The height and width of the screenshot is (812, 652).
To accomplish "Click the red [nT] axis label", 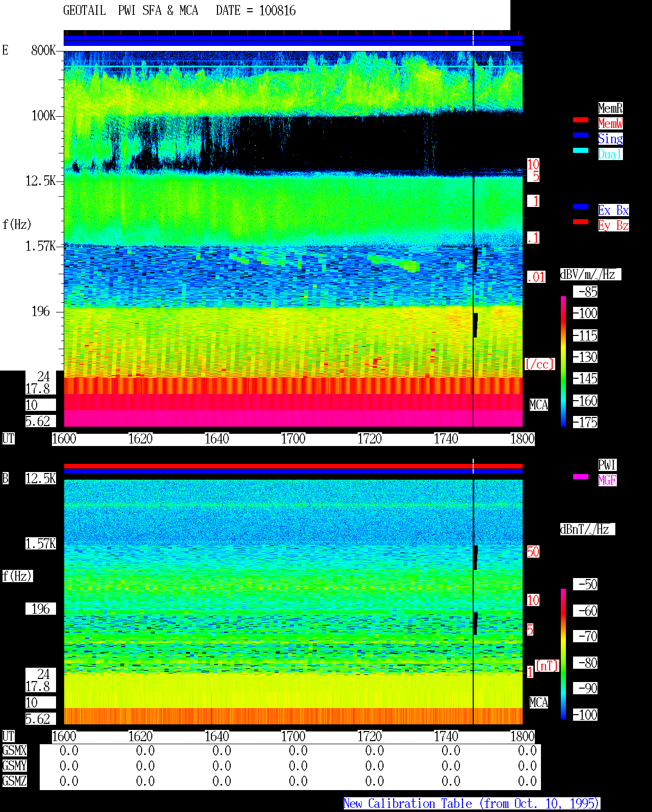I will point(547,666).
